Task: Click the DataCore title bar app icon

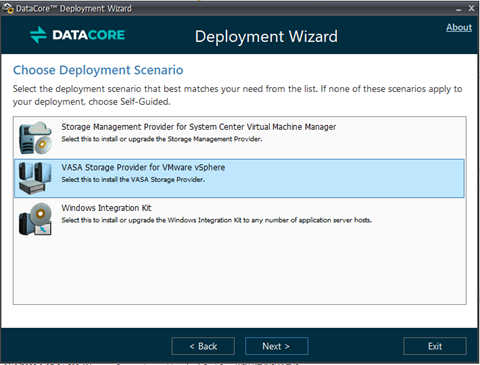Action: tap(8, 8)
